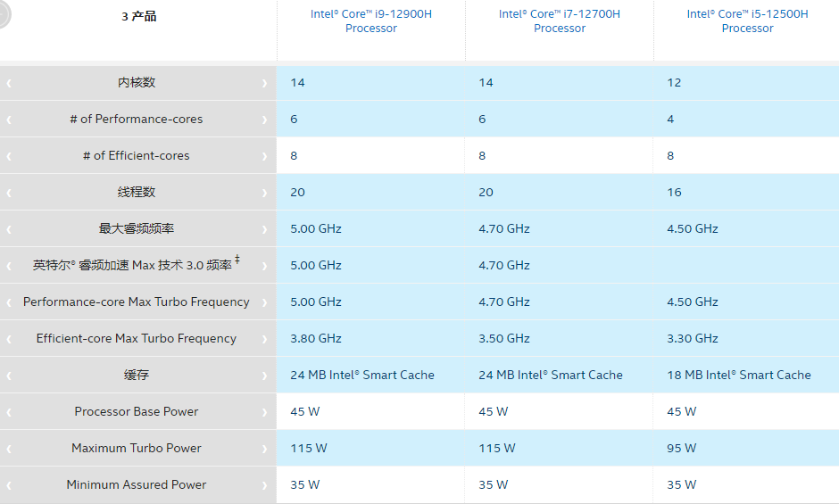
Task: Click left chevron on Efficient-core Max Turbo Frequency row
Action: tap(9, 339)
